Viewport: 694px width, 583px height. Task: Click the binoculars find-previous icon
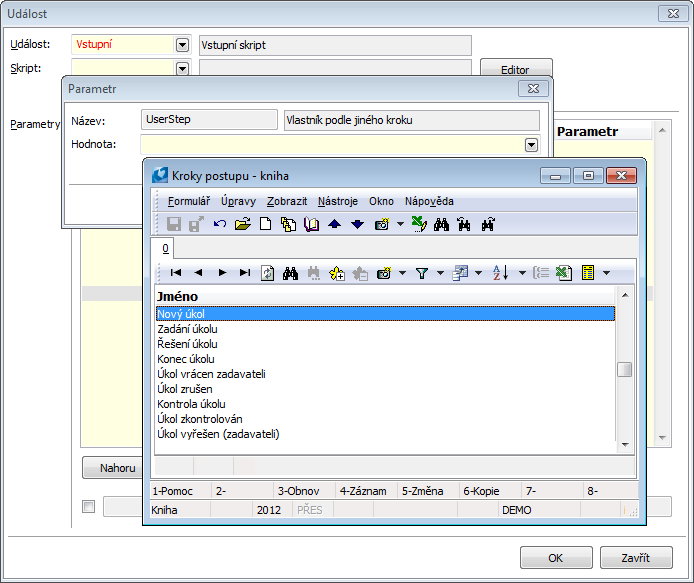pos(464,224)
